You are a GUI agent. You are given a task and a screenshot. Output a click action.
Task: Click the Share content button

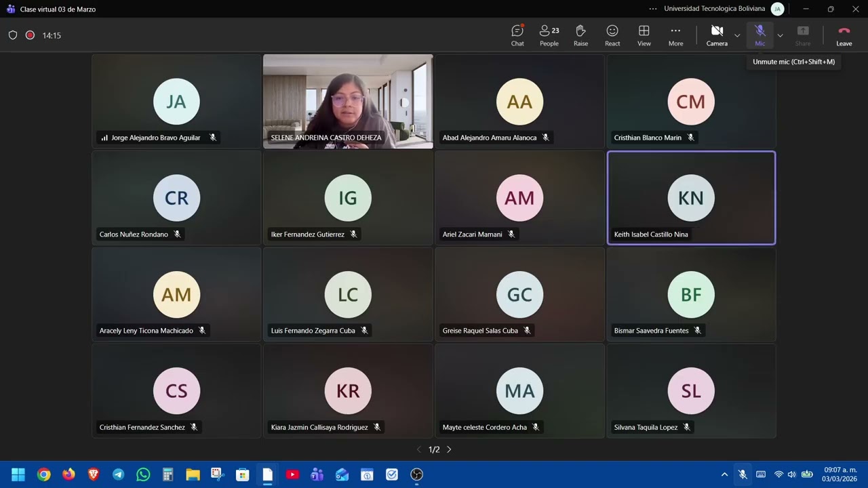[803, 35]
